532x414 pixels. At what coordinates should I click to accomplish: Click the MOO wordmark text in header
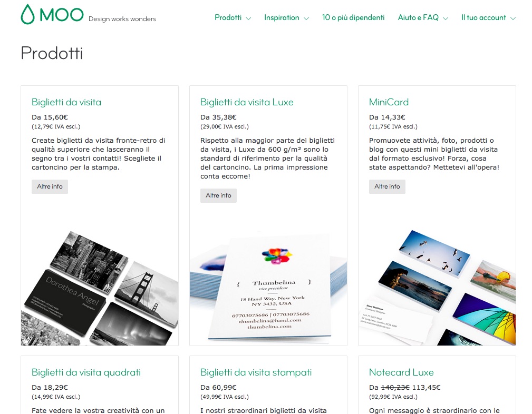coord(61,15)
